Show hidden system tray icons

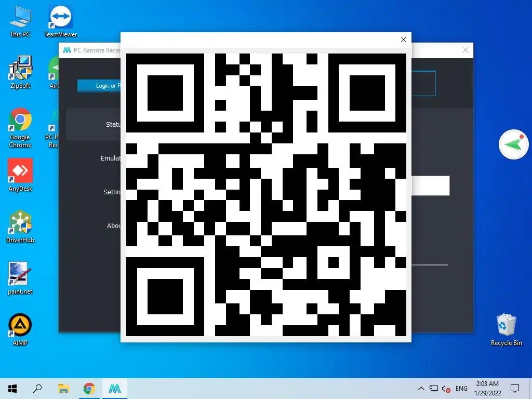tap(421, 389)
